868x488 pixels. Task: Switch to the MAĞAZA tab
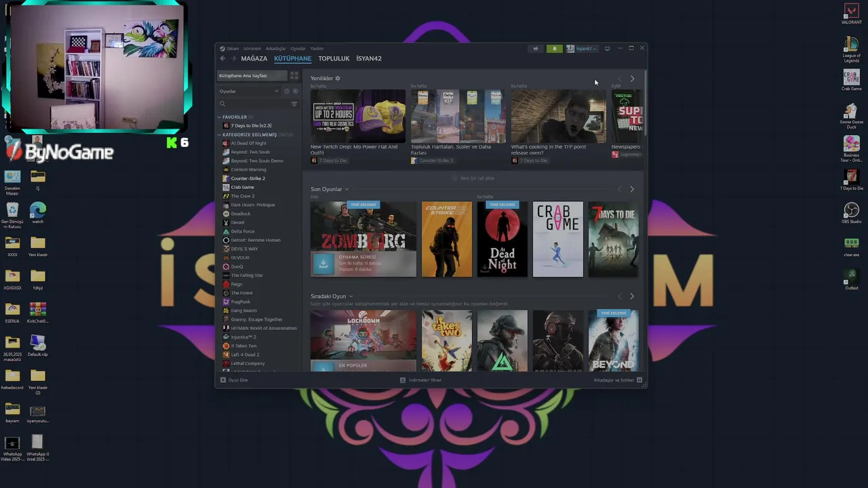254,58
